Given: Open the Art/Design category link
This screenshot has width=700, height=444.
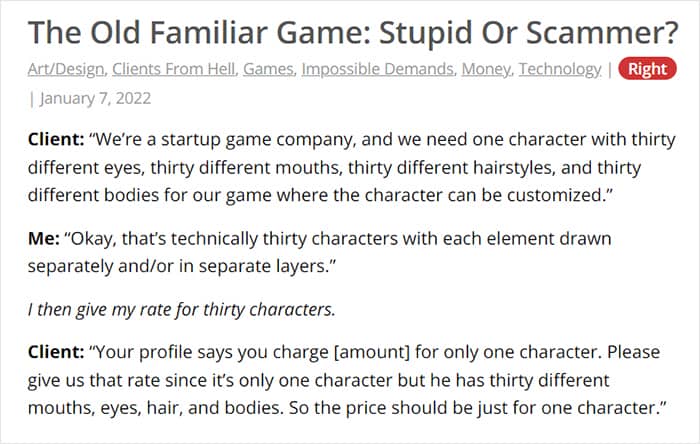Looking at the screenshot, I should pos(65,70).
